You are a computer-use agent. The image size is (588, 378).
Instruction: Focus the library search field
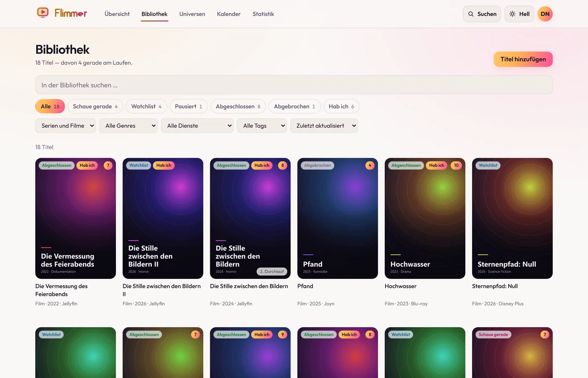coord(294,85)
